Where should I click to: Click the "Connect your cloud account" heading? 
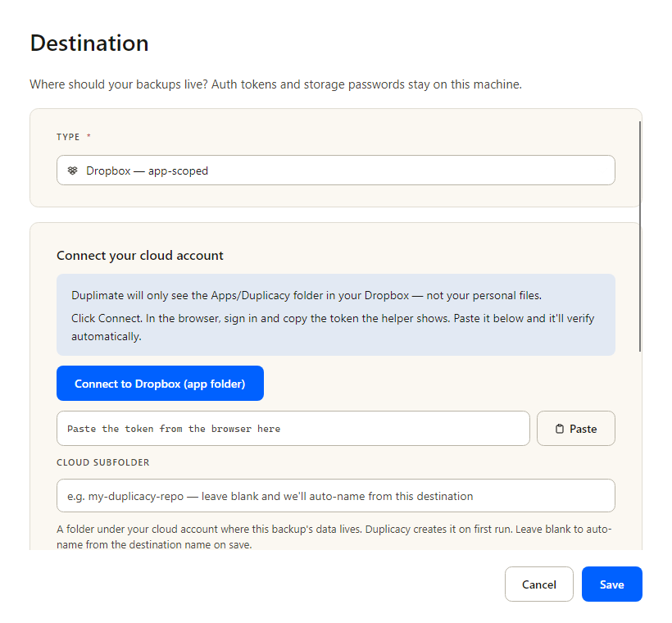(x=139, y=256)
